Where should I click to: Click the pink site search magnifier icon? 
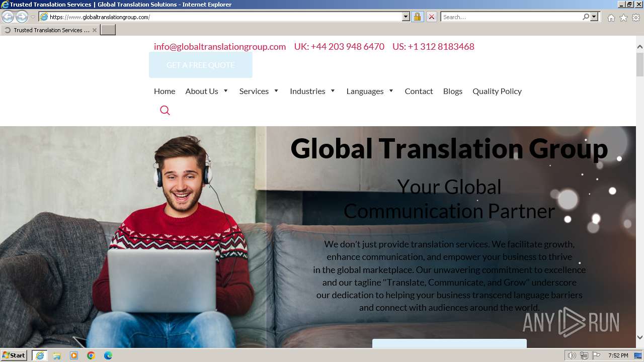165,111
